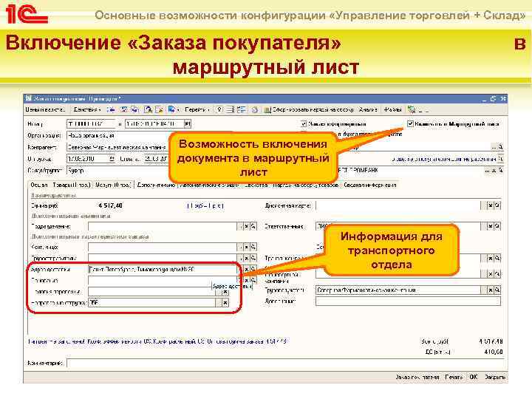
Task: Switch to the «Общая» tab
Action: click(x=38, y=185)
